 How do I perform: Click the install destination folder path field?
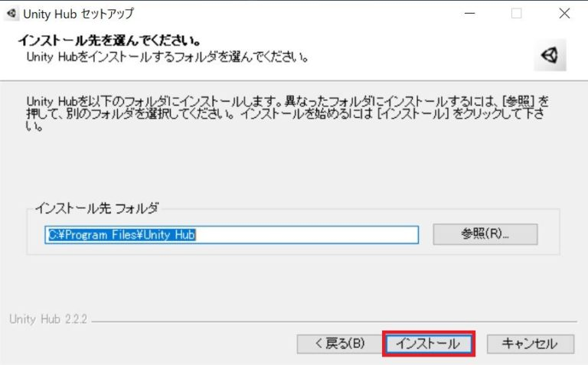pos(231,235)
